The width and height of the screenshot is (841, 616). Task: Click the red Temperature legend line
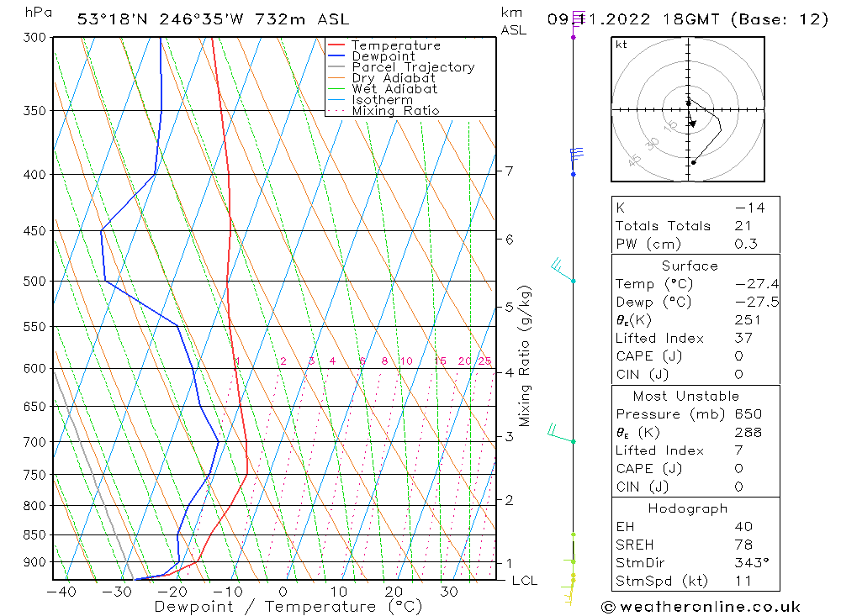(336, 45)
